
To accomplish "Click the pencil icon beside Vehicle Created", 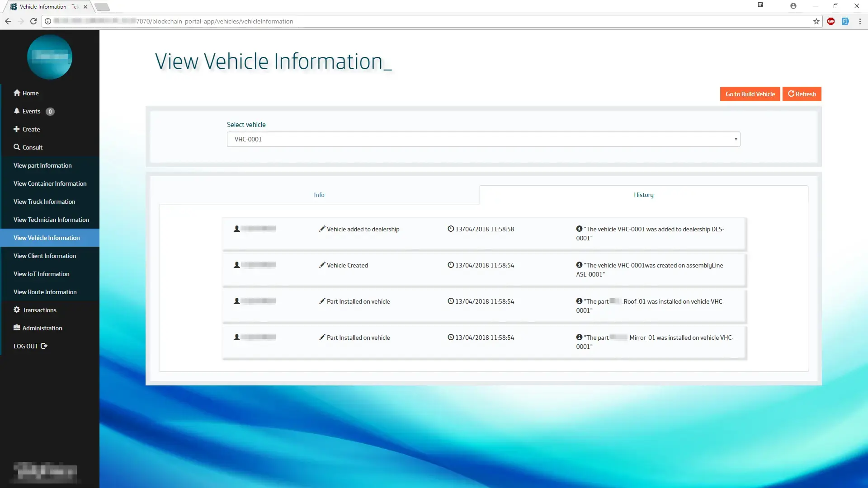I will (x=322, y=265).
